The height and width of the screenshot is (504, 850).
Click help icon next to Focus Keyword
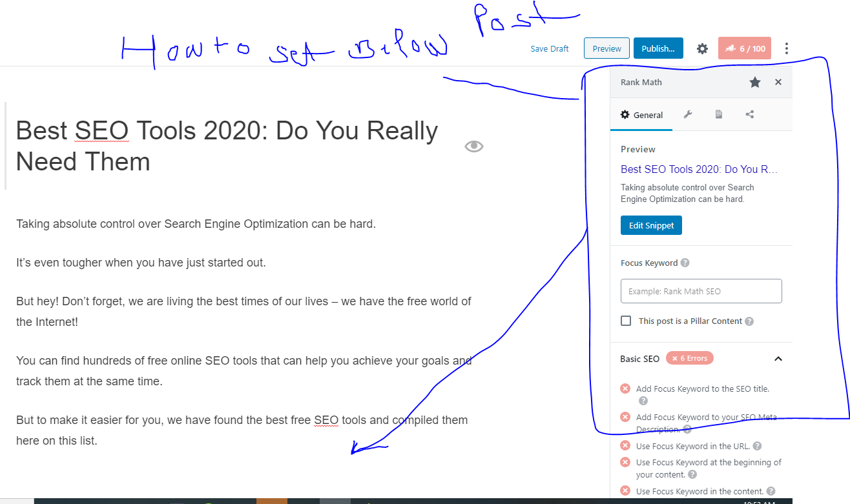coord(685,263)
